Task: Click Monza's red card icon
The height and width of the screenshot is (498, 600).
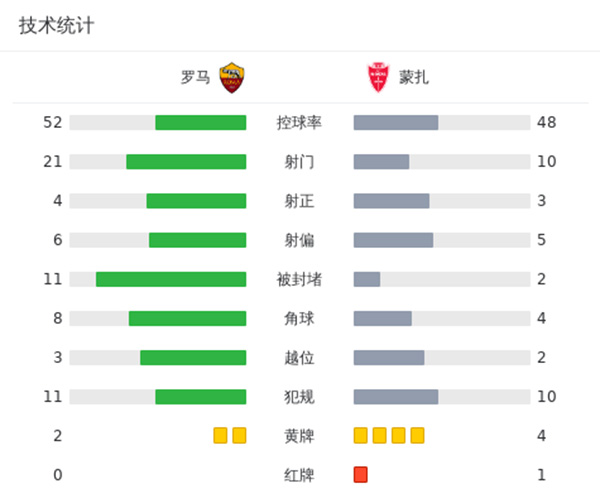Action: (361, 474)
